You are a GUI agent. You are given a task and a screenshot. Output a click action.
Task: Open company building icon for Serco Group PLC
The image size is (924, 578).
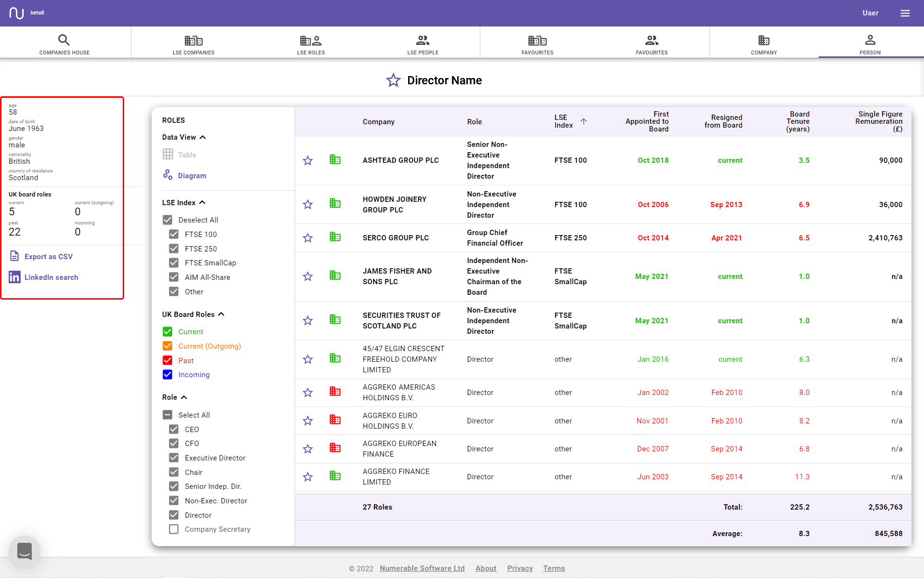click(335, 237)
